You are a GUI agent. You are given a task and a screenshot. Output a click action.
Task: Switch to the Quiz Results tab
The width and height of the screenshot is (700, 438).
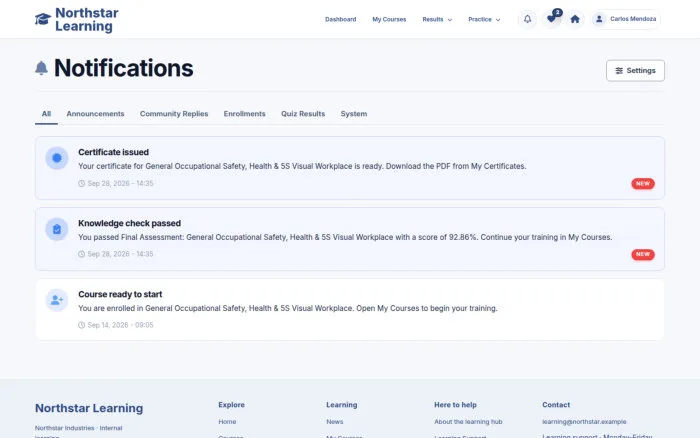pos(303,114)
